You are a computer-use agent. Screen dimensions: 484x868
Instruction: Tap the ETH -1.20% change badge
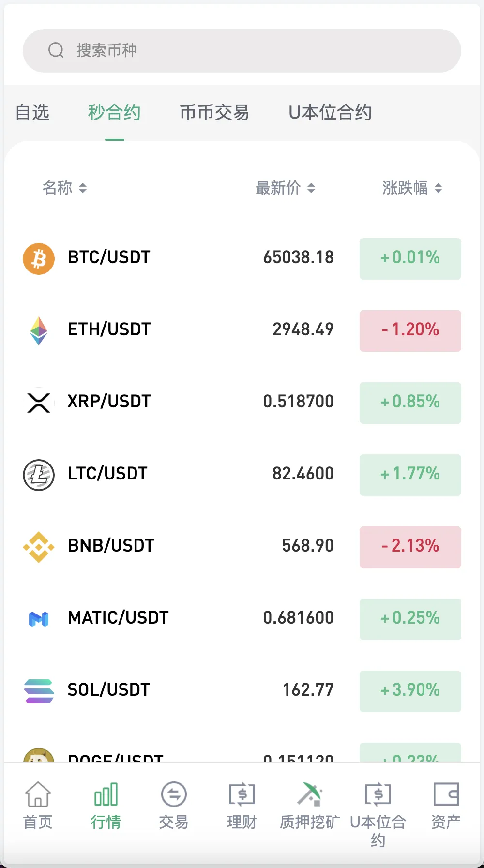point(410,330)
